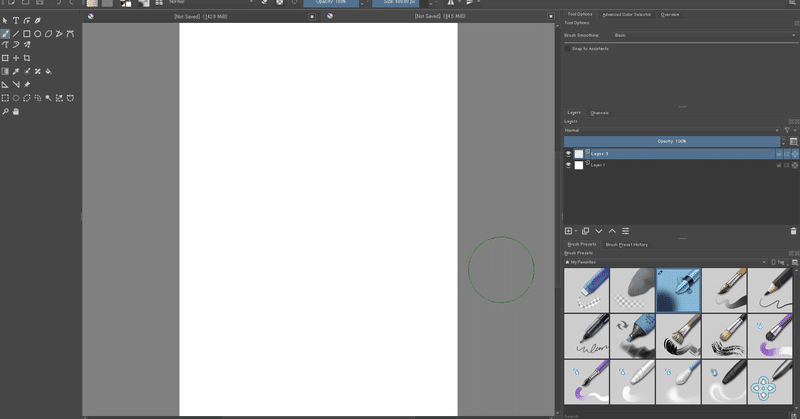
Task: Select the Polyline tool
Action: [x=59, y=34]
